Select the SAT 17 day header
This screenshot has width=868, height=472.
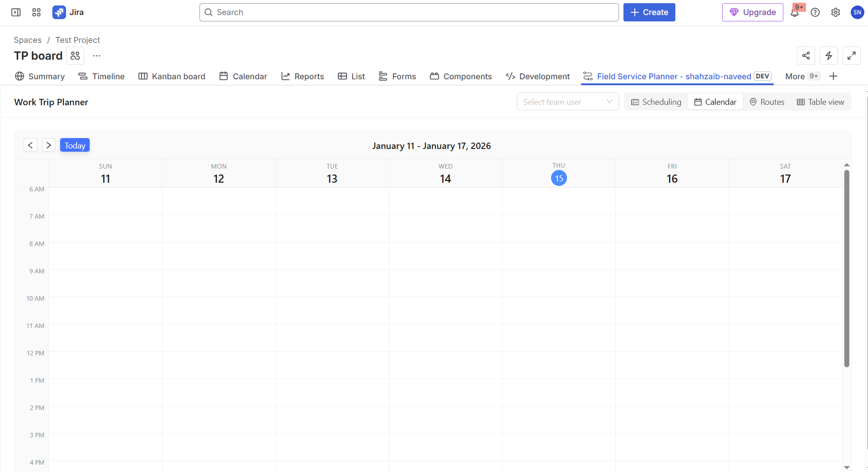click(786, 174)
